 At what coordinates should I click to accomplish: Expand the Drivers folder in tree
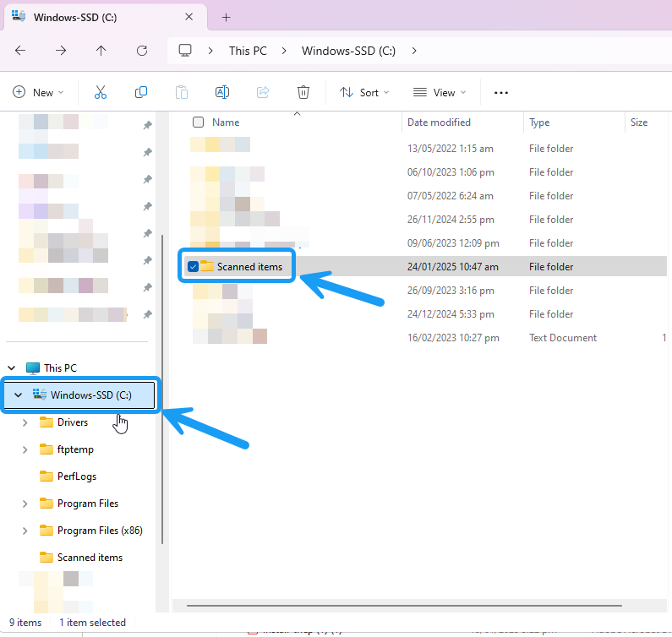tap(25, 422)
